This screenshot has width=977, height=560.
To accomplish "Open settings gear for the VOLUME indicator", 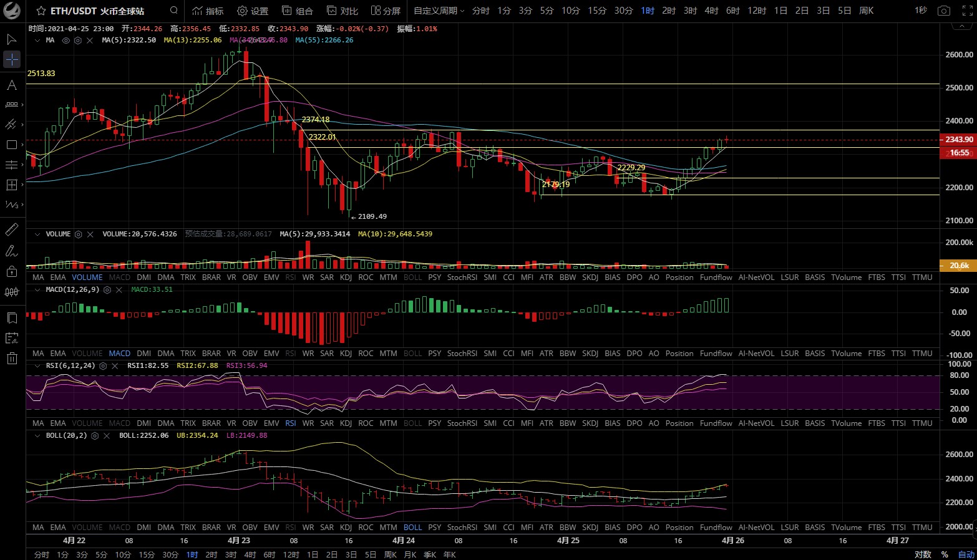I will (x=79, y=234).
